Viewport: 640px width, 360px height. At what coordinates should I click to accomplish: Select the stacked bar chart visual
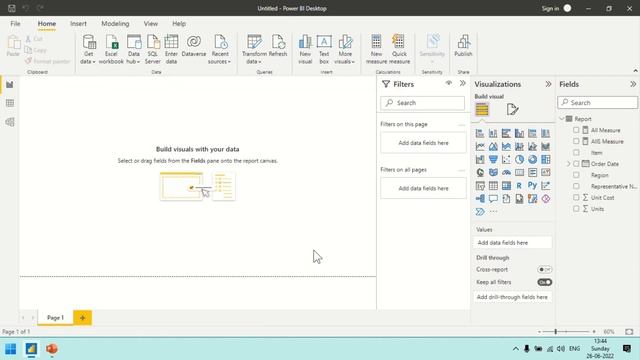coord(480,133)
